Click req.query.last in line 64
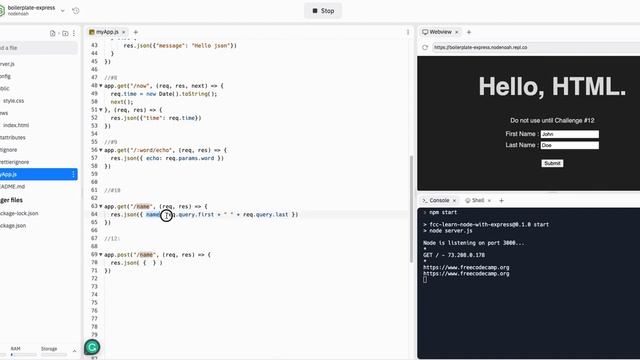This screenshot has height=360, width=640. pos(266,214)
